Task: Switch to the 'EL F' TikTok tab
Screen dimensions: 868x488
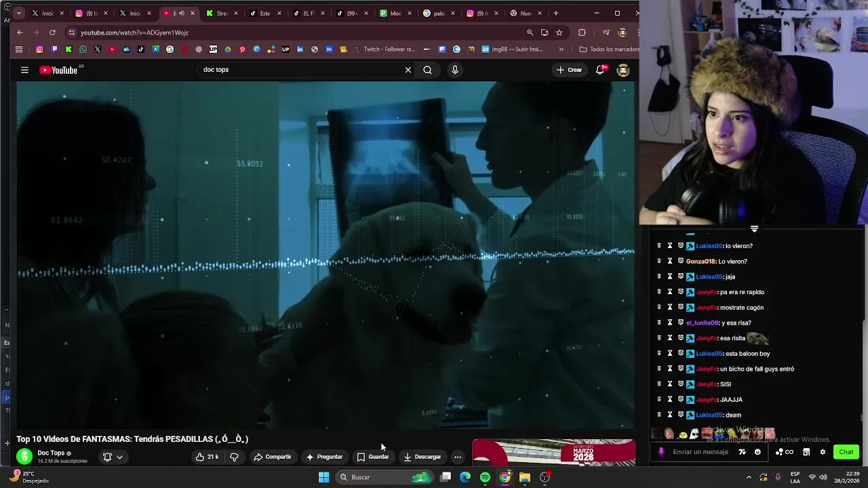Action: (x=309, y=13)
